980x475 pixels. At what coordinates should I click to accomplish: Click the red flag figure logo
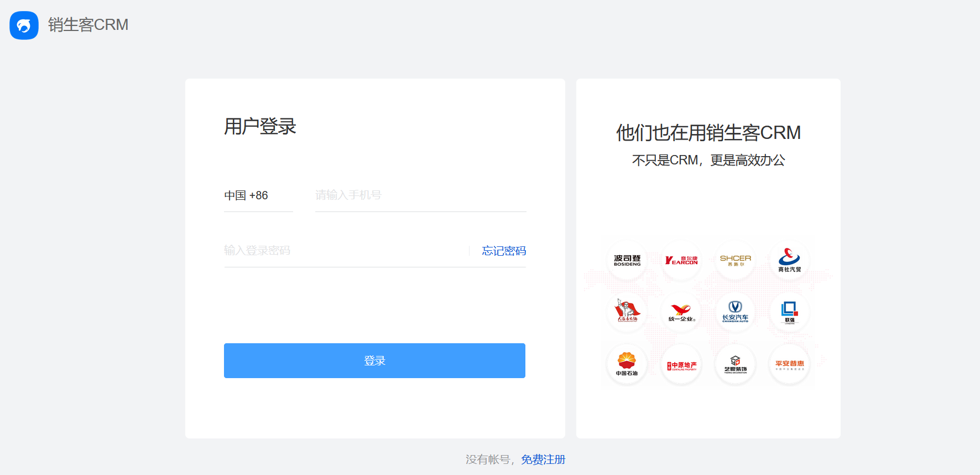coord(627,312)
